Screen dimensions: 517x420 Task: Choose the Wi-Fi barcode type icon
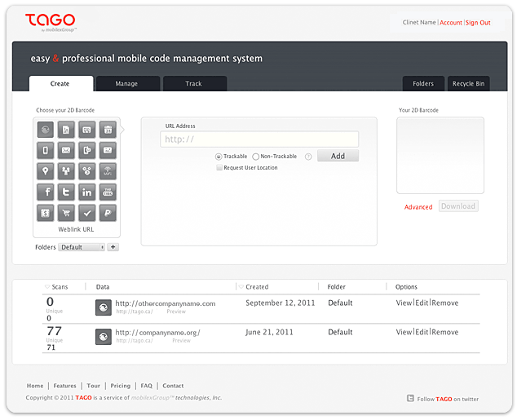point(108,171)
